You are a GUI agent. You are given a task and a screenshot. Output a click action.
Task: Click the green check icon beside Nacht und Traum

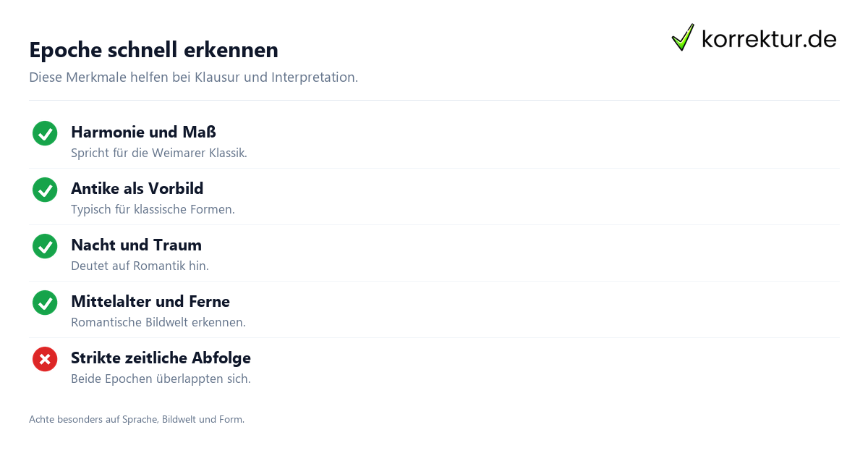[x=45, y=246]
